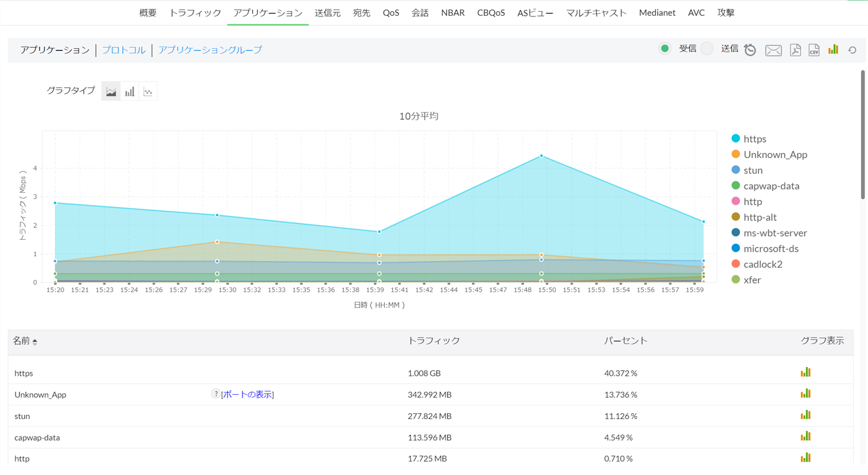Open the プロトコル link
Screen dimensions: 868x475
click(x=124, y=50)
